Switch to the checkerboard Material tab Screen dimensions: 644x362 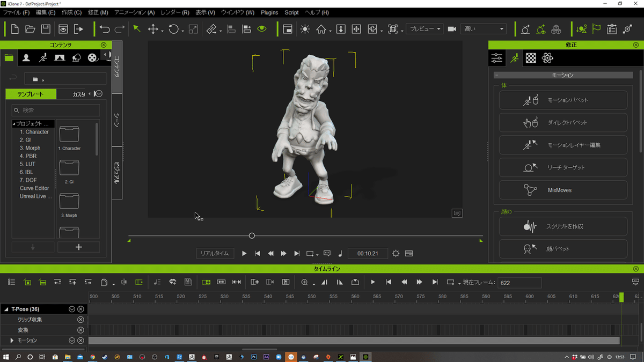click(531, 58)
